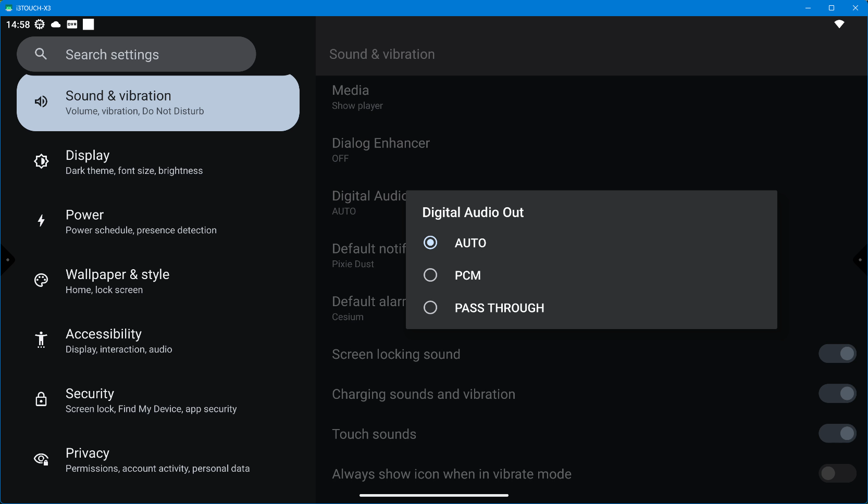This screenshot has height=504, width=868.
Task: Click the search magnifier icon
Action: click(41, 54)
